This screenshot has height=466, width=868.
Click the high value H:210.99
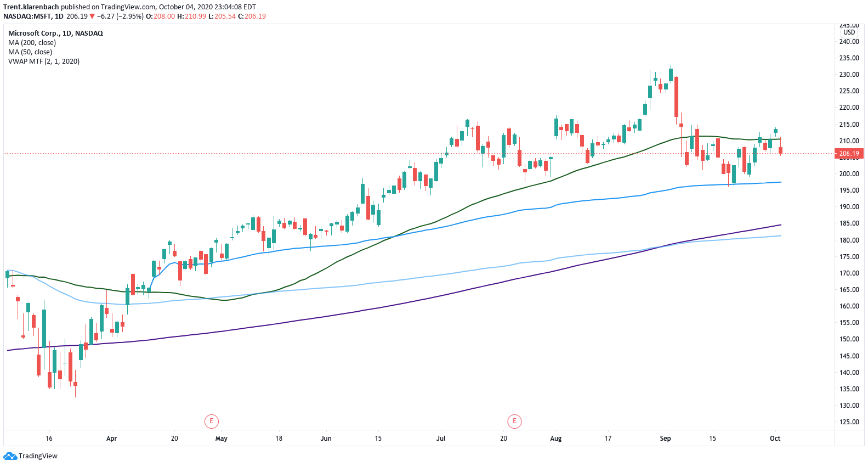(x=191, y=16)
